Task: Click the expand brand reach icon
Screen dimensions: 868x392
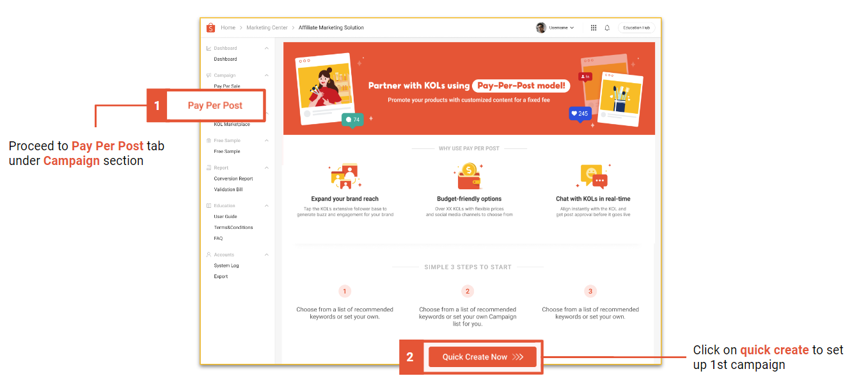Action: tap(345, 176)
